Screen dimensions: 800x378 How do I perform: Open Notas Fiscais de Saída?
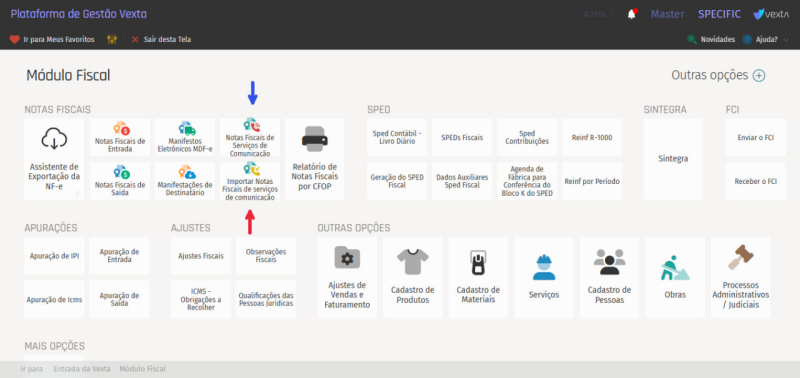point(120,181)
